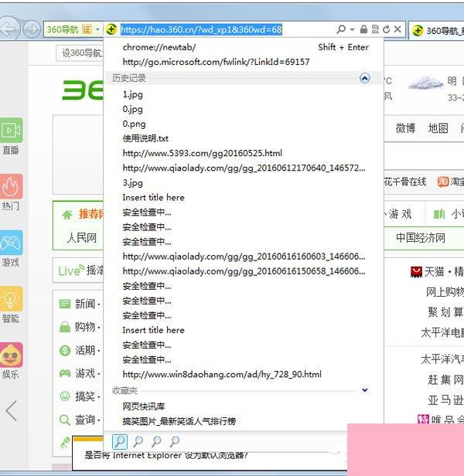This screenshot has height=476, width=464.
Task: Click the green home icon beside 推荐
Action: tap(67, 215)
